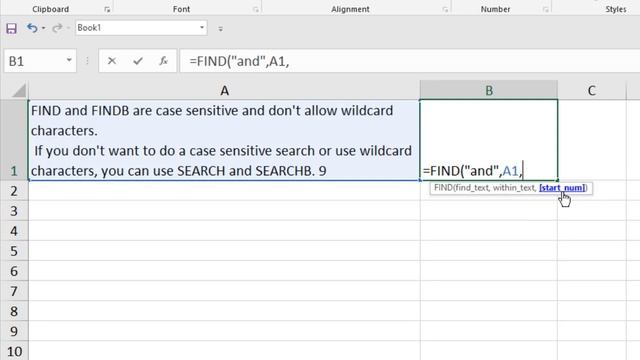Open the Name Box dropdown arrow
The height and width of the screenshot is (360, 640).
[69, 60]
